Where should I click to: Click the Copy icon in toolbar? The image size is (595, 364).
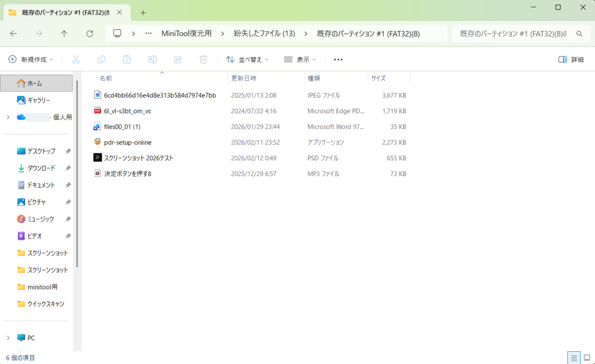coord(102,59)
